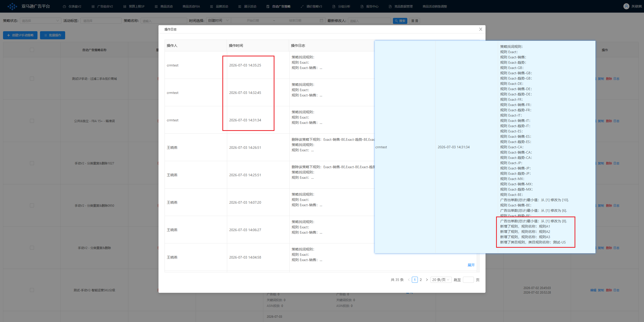Viewport: 644px width, 322px height.
Task: Click the 批量操作 button
Action: click(53, 35)
